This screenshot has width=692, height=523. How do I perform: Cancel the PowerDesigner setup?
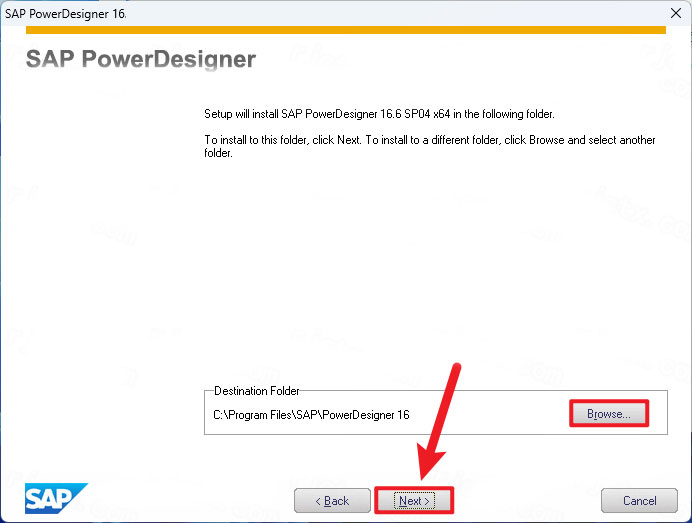(639, 500)
